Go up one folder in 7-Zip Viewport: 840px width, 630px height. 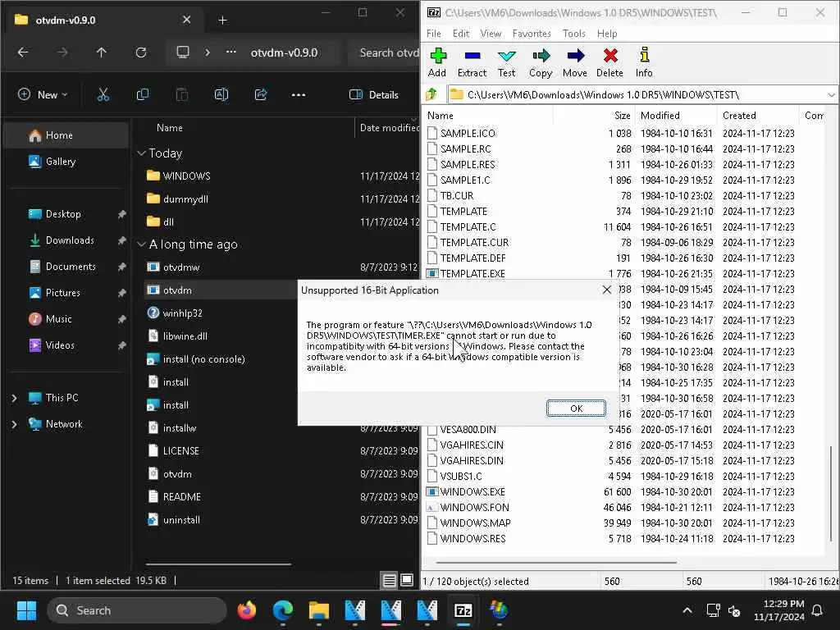[x=431, y=95]
